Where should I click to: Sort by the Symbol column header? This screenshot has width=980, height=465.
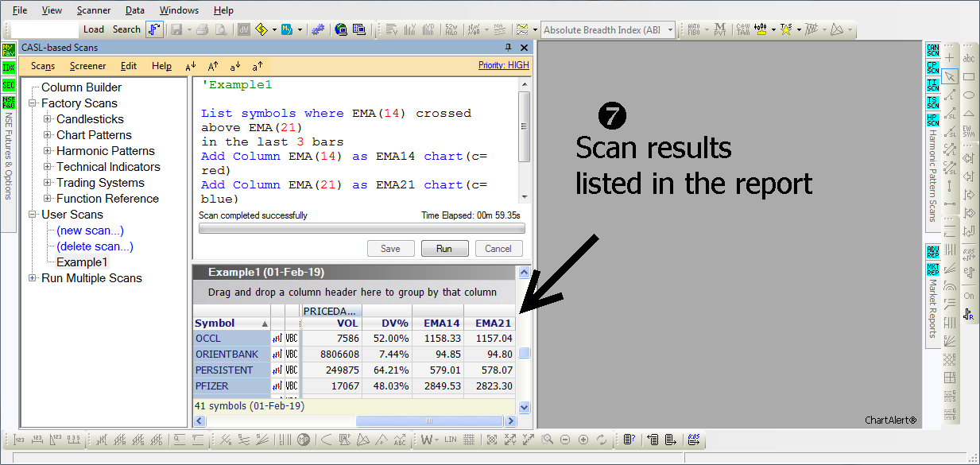coord(231,324)
